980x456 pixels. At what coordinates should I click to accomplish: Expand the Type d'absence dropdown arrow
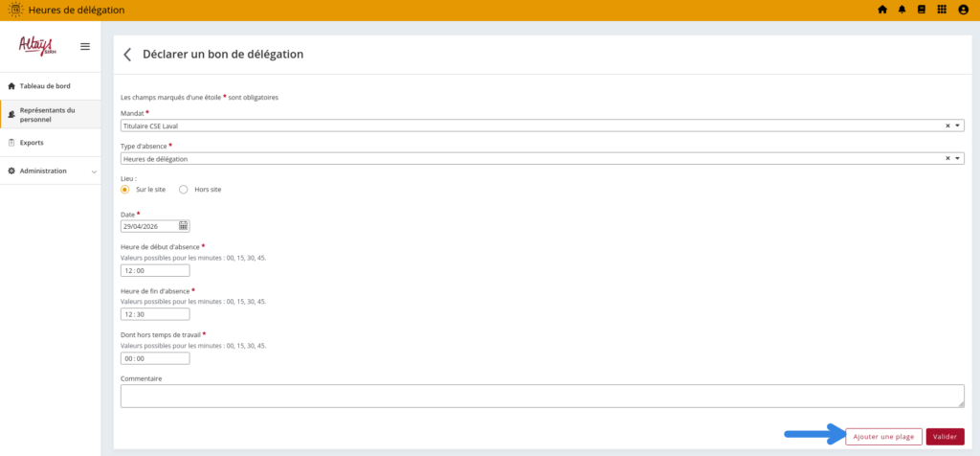[x=958, y=159]
